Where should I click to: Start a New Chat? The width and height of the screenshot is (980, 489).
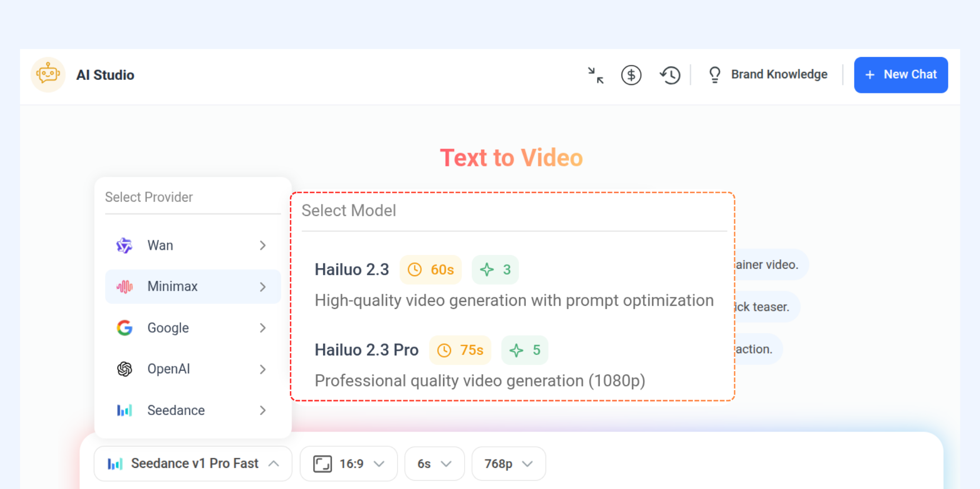(x=901, y=75)
